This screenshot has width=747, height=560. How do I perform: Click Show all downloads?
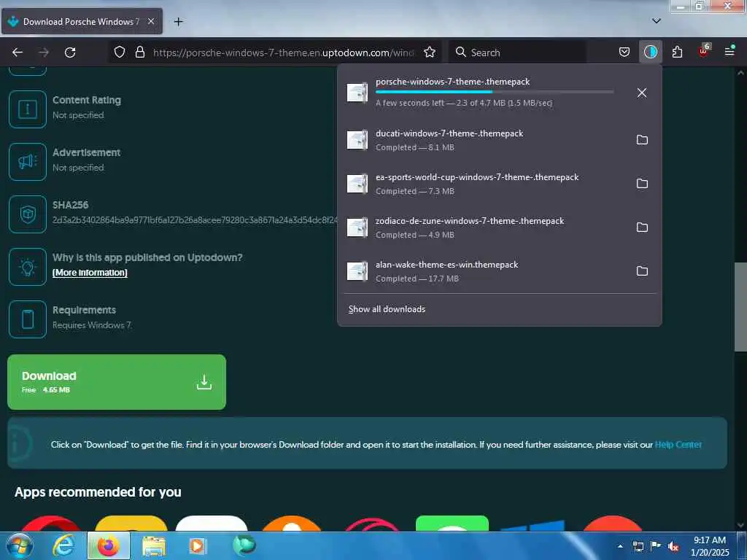click(387, 309)
